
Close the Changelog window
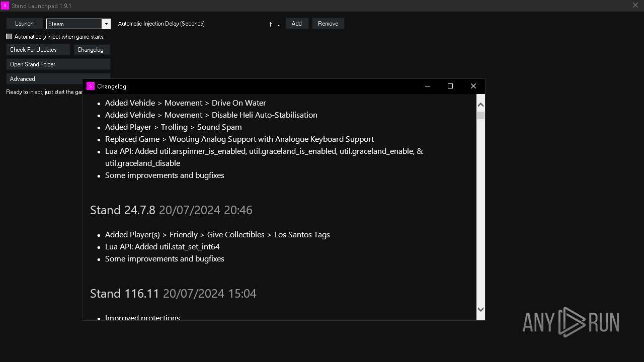tap(473, 86)
